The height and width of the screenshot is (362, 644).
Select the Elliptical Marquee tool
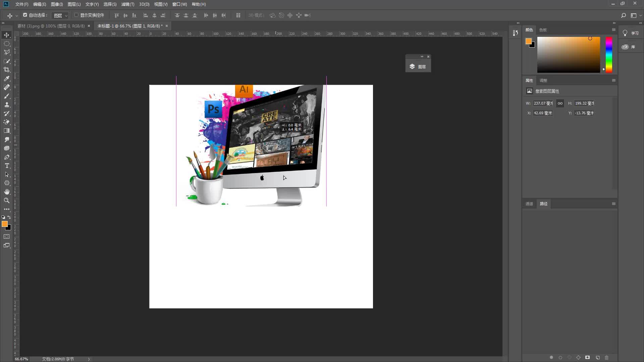[7, 44]
